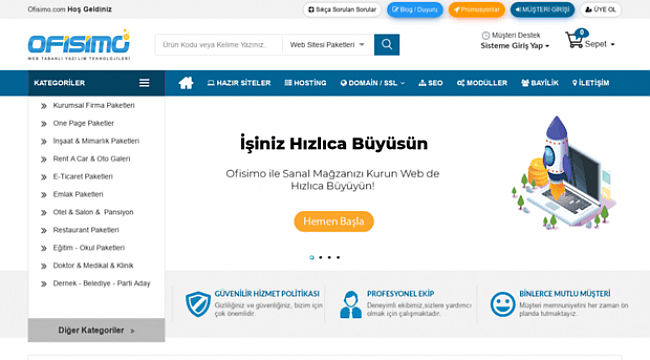Open Otel & Salon & Pansiyon category
The image size is (650, 360).
pyautogui.click(x=93, y=212)
